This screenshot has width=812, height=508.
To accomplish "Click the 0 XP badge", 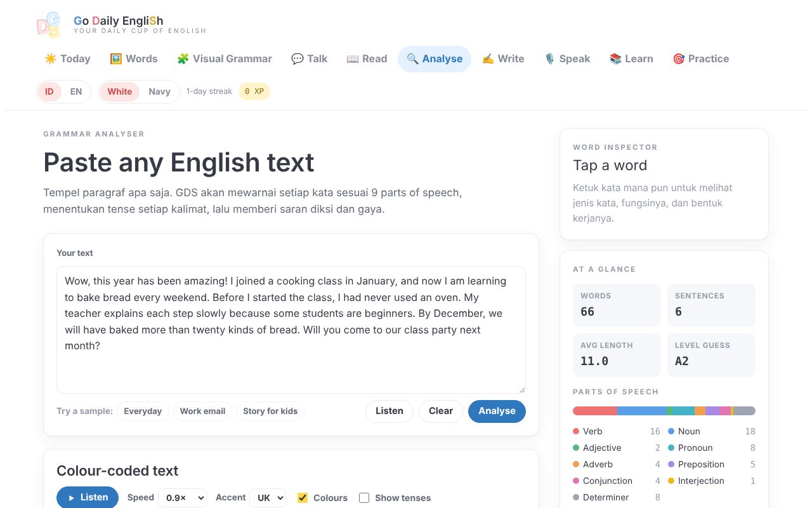I will point(254,91).
